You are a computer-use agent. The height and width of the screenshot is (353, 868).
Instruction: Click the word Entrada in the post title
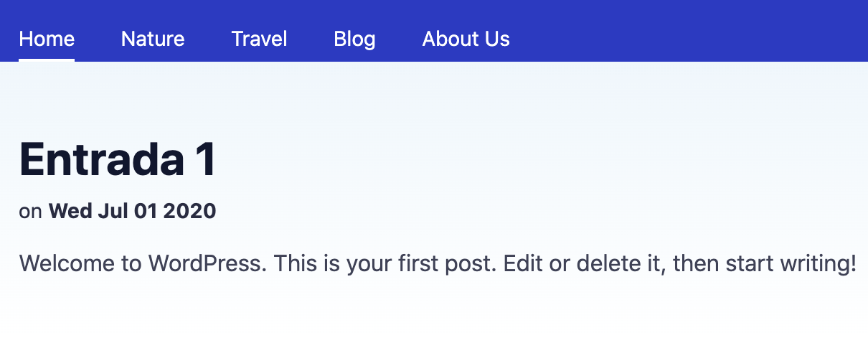pyautogui.click(x=101, y=159)
